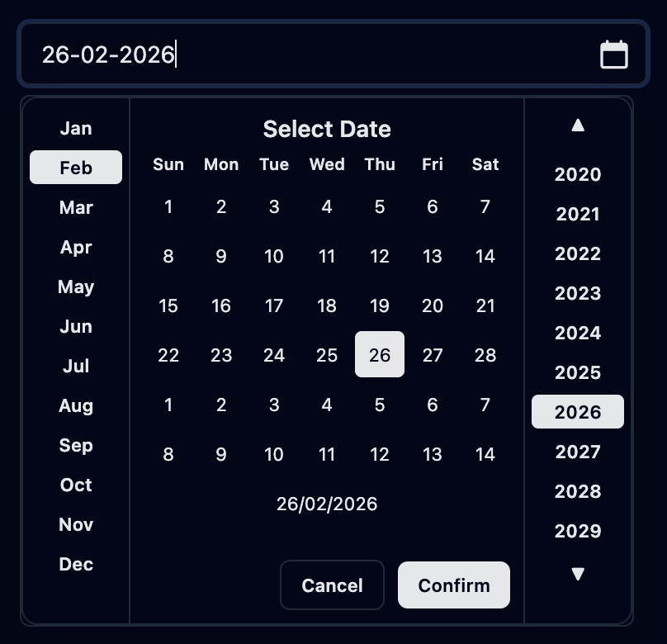Select the year 2029
This screenshot has width=667, height=644.
pos(577,531)
